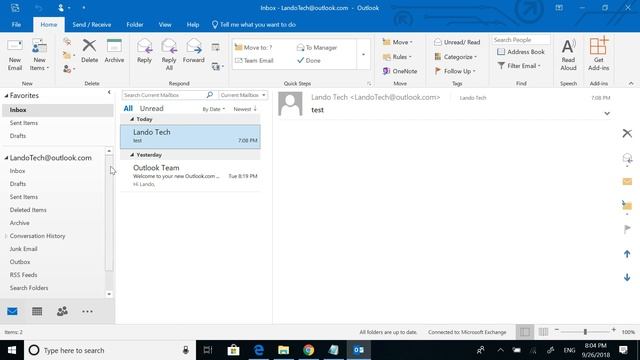Viewport: 640px width, 360px height.
Task: Select Inbox under Favorites
Action: tap(58, 110)
